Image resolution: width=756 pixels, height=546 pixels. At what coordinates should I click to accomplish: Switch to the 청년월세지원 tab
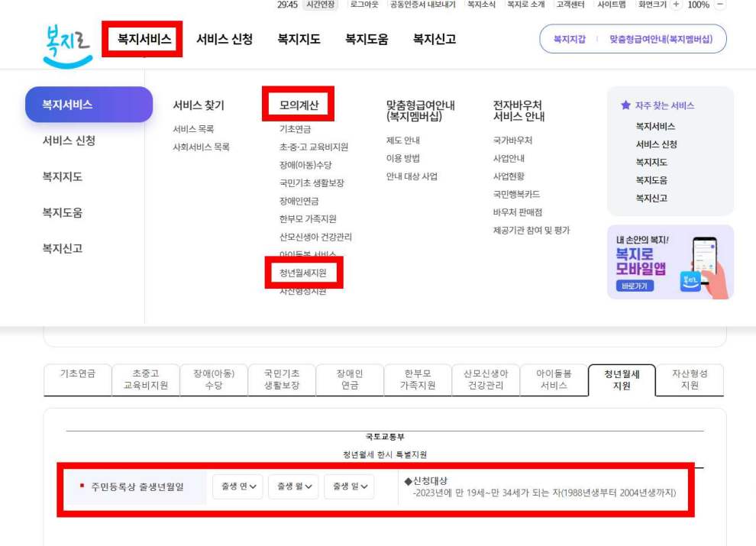(621, 379)
